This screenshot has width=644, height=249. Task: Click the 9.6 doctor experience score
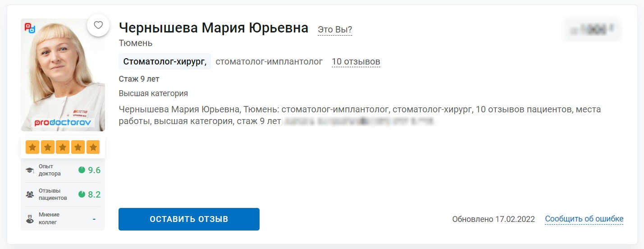(94, 170)
